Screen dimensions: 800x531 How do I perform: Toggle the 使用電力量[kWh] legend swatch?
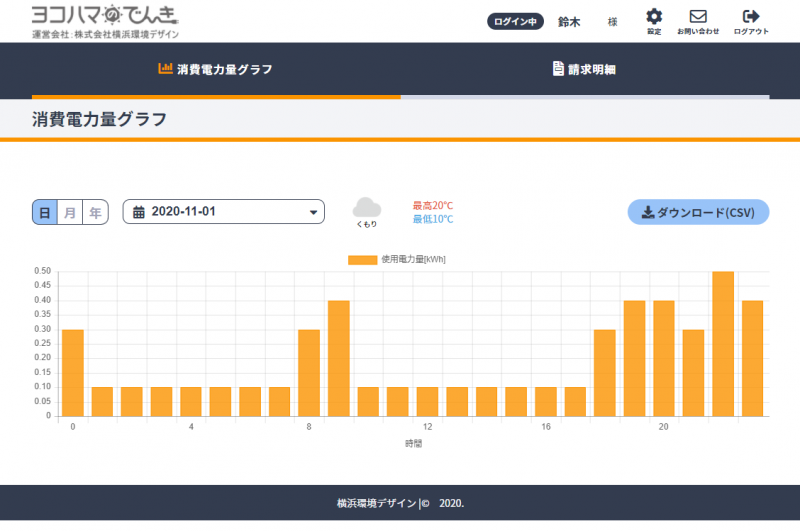pyautogui.click(x=363, y=260)
